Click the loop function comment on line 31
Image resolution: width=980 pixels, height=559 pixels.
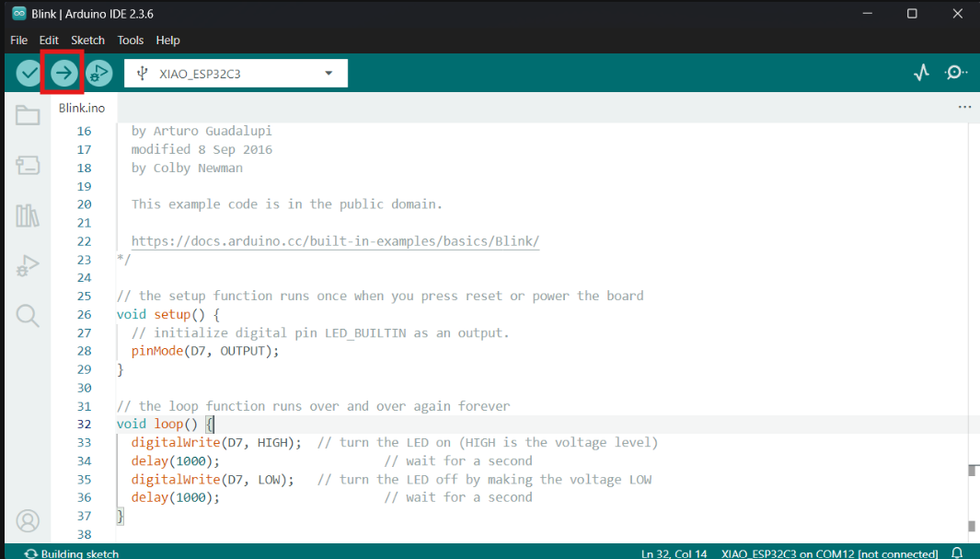point(313,406)
